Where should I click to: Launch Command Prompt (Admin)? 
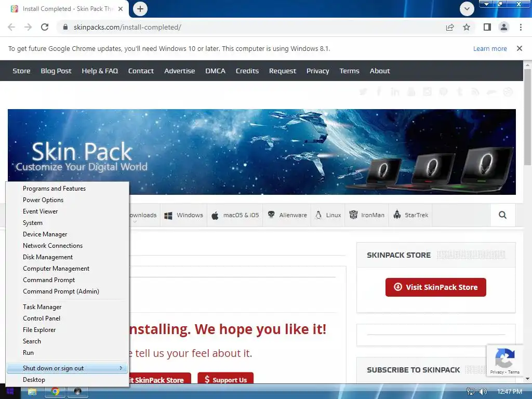pos(61,291)
